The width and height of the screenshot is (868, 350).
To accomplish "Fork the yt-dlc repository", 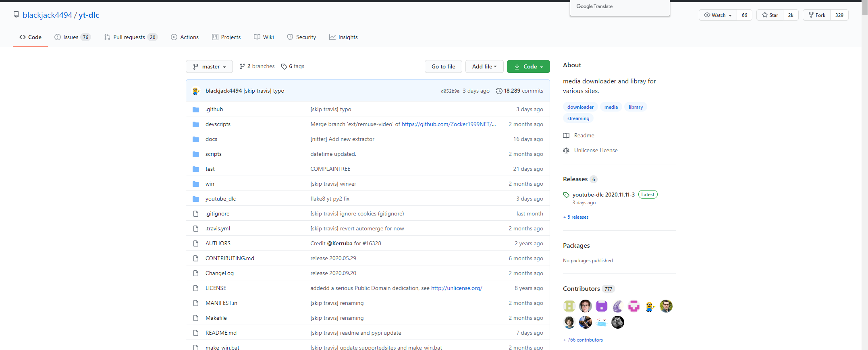I will [x=817, y=15].
